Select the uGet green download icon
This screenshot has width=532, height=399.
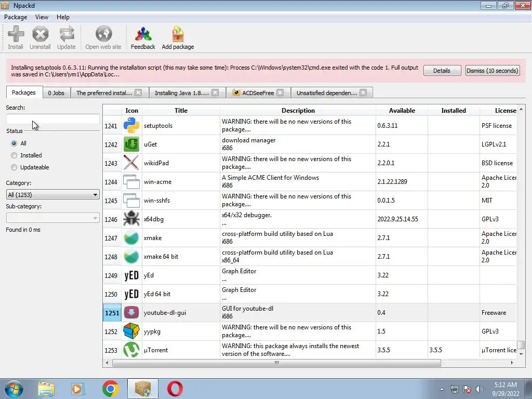131,144
